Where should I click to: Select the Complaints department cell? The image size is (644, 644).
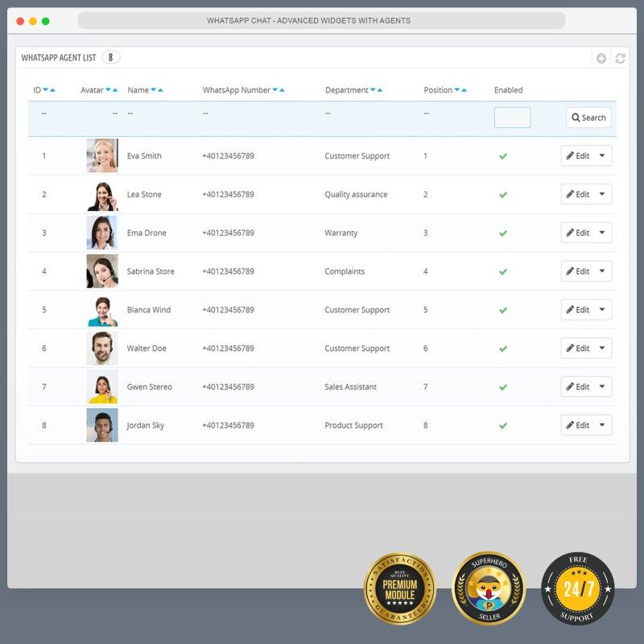pos(345,271)
